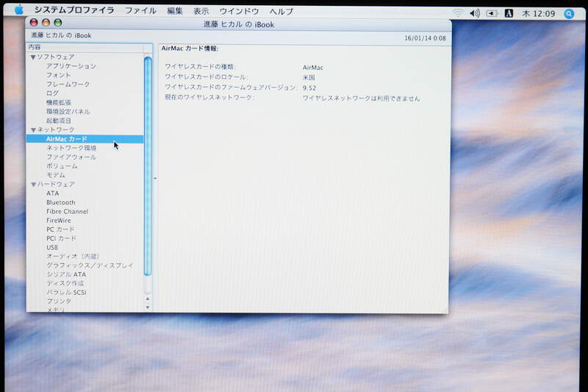
Task: Click the ワイヤレスカードの種類 AirMac value
Action: 313,68
